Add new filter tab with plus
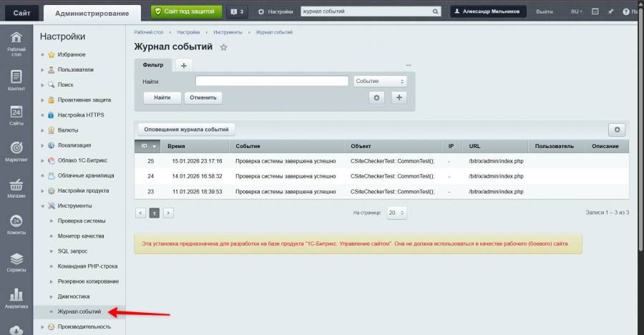644x335 pixels. [x=183, y=65]
